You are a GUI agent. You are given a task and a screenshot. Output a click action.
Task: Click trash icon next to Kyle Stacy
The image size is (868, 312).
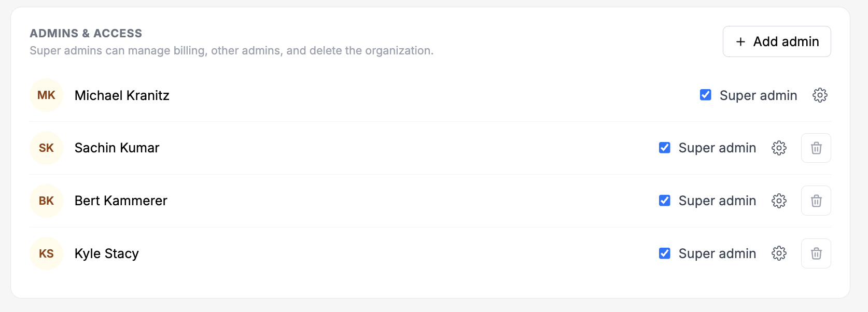816,253
